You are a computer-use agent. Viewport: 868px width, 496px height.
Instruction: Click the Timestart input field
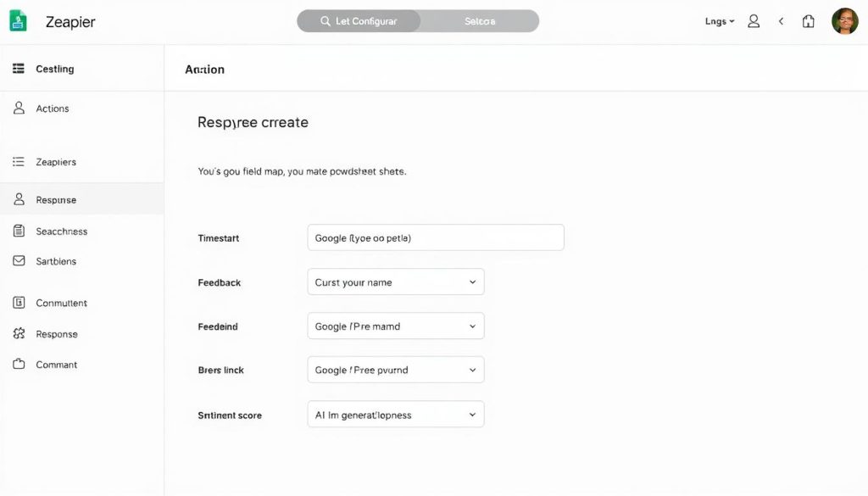435,238
